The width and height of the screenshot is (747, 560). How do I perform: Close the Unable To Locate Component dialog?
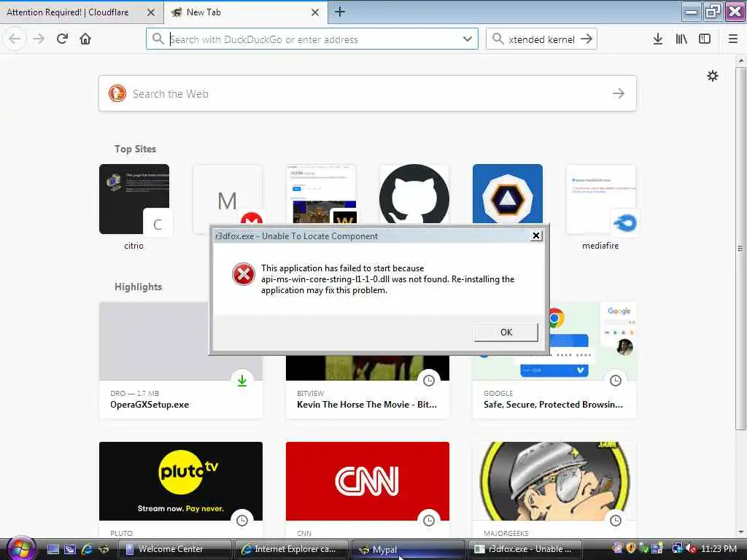click(536, 236)
